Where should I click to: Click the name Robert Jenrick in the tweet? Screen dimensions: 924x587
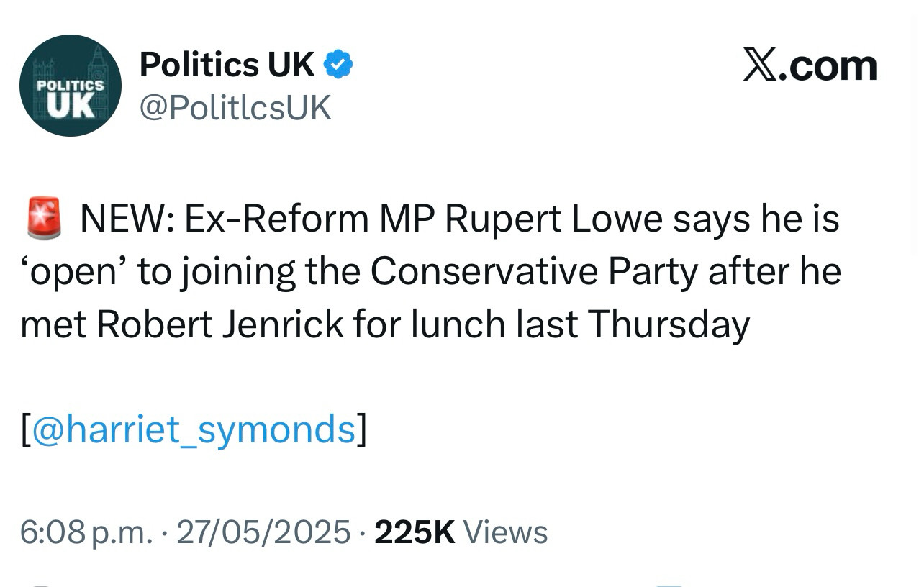(x=220, y=324)
